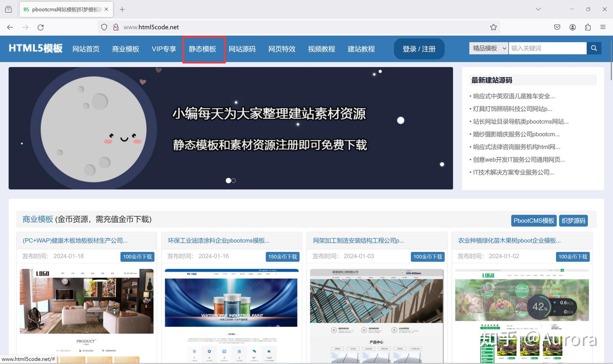Open a new browser tab
This screenshot has width=613, height=364.
122,9
